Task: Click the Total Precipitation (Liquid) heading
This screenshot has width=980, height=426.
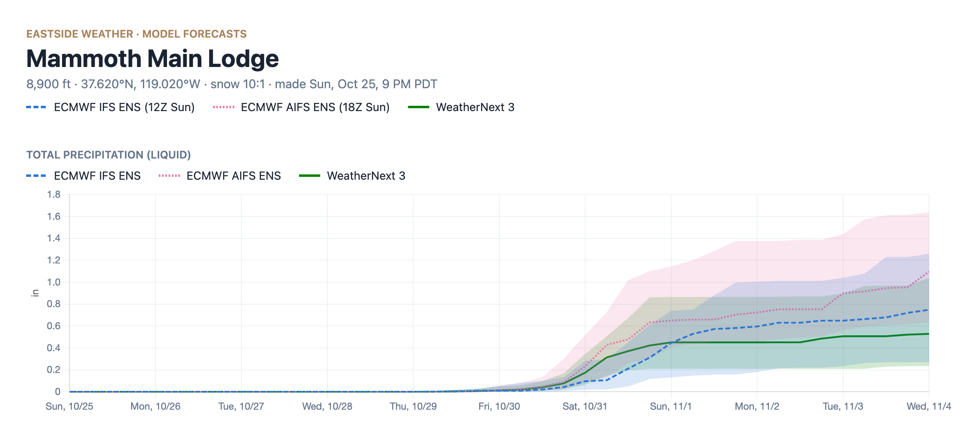Action: coord(109,155)
